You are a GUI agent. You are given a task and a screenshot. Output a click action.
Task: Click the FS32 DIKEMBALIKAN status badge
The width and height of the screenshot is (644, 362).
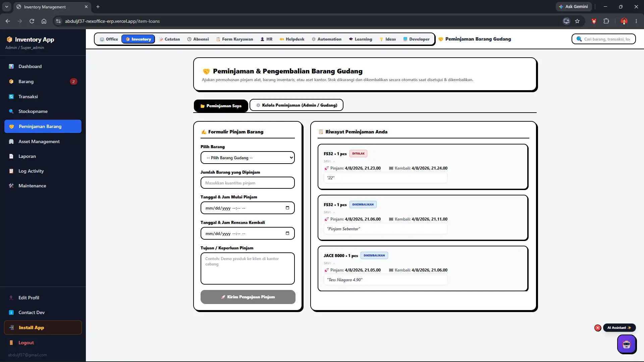point(363,204)
